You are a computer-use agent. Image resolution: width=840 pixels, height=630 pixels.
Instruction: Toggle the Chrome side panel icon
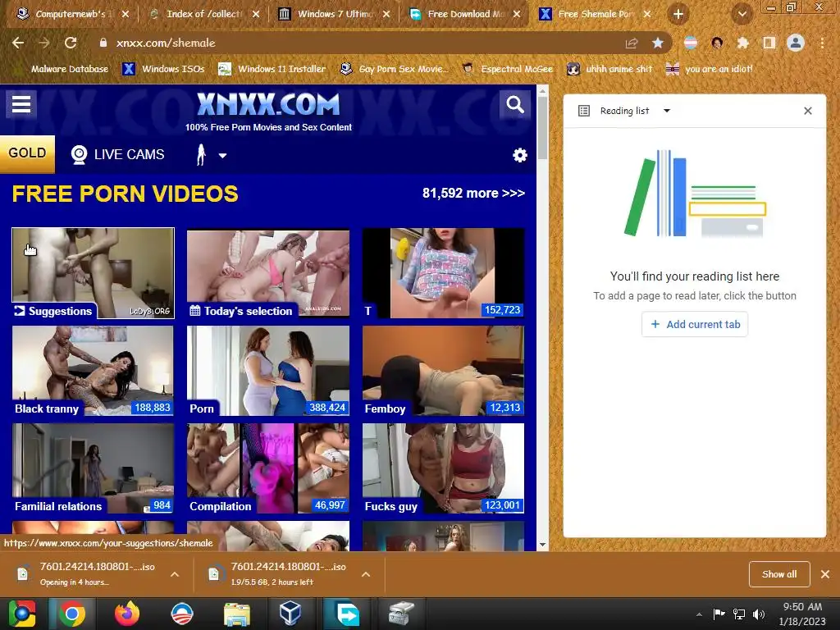click(x=769, y=43)
